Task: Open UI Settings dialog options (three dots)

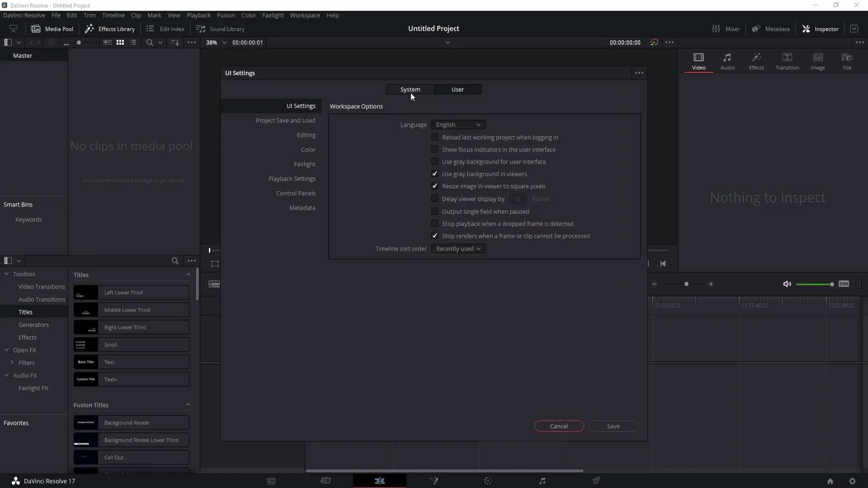Action: [x=639, y=73]
